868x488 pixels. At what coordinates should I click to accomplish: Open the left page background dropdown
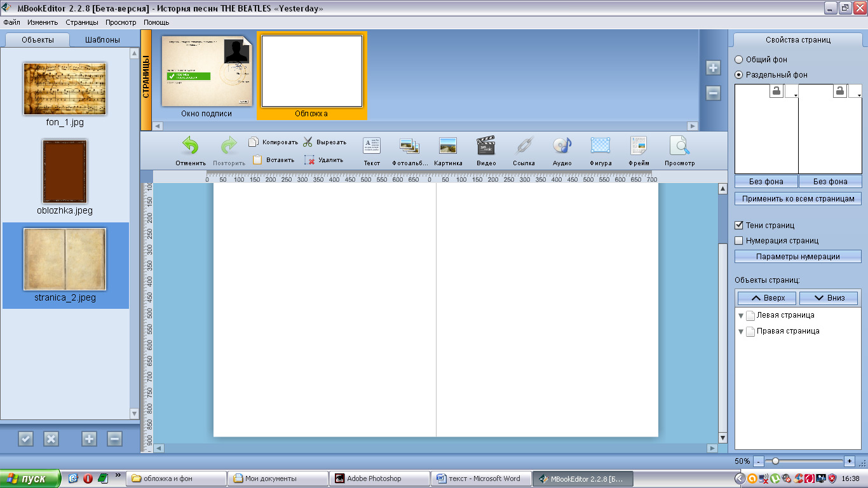pyautogui.click(x=792, y=91)
